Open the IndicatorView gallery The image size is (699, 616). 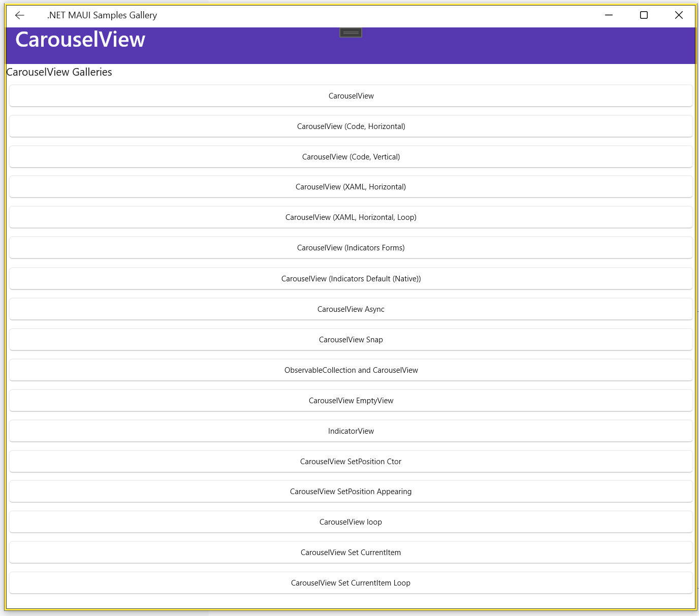click(x=351, y=431)
